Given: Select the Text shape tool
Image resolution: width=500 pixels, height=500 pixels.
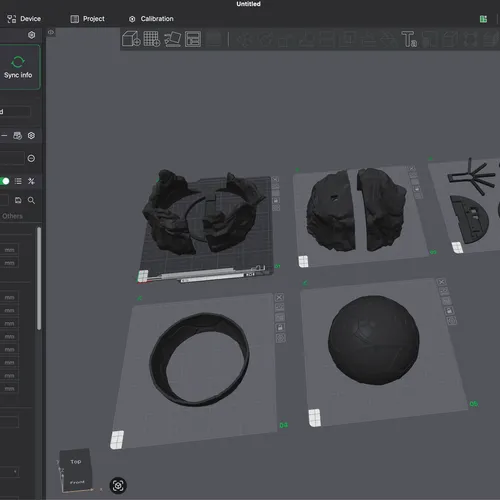Looking at the screenshot, I should coord(409,39).
